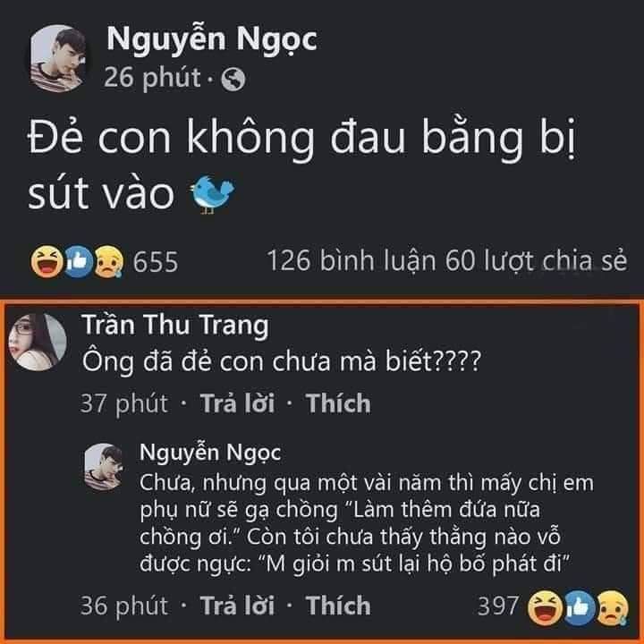Click the blue bird emoji in post

coord(211,194)
